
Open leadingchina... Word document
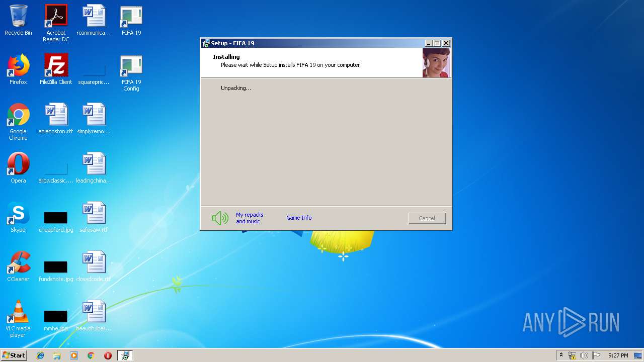point(94,168)
